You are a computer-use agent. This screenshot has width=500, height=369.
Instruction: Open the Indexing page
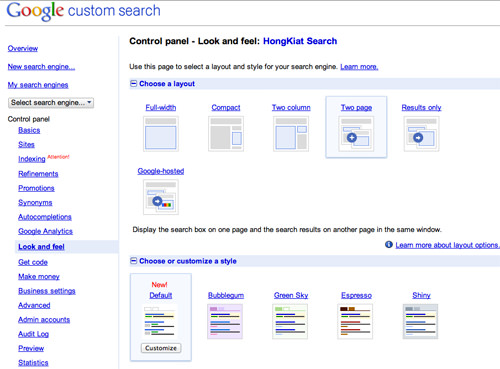pyautogui.click(x=32, y=159)
